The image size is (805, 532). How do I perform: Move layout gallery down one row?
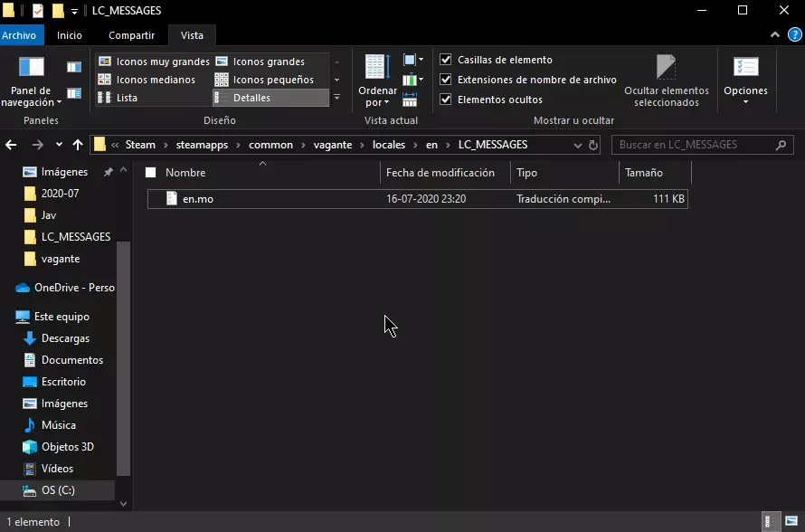point(336,80)
